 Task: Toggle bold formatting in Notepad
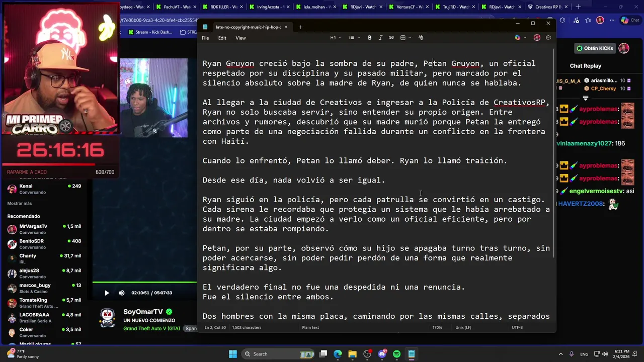[370, 38]
